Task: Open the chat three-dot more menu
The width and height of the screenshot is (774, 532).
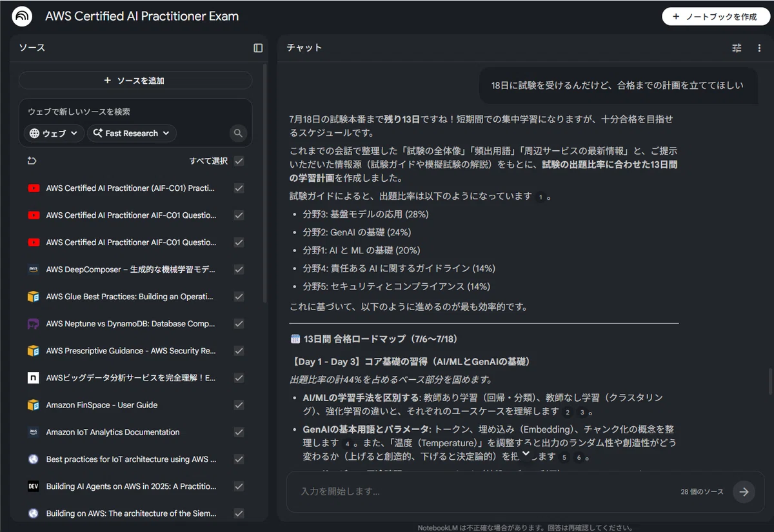Action: (x=759, y=48)
